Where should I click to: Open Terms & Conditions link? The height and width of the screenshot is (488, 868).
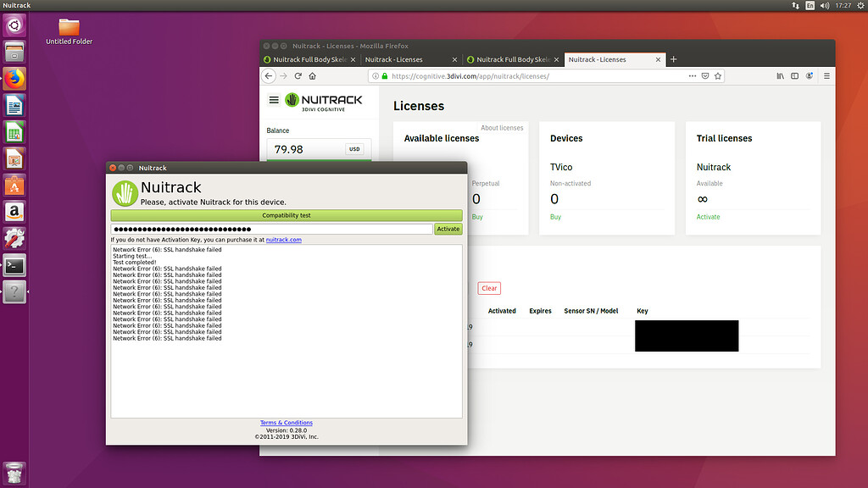coord(287,423)
